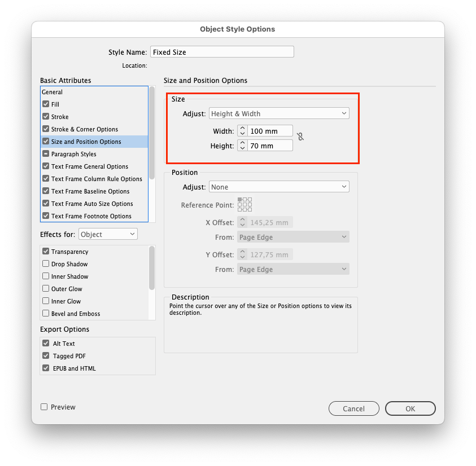
Task: Uncheck Stroke & Corner Options checkbox
Action: pos(46,129)
